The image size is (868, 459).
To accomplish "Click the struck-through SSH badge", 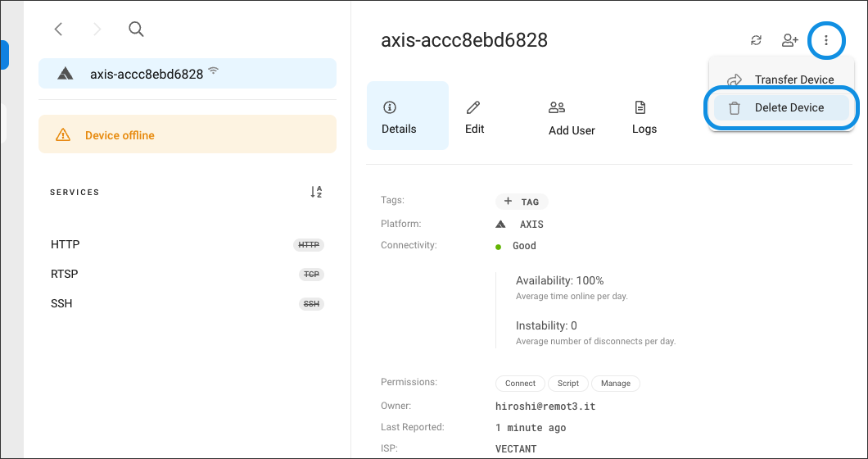I will pos(311,304).
